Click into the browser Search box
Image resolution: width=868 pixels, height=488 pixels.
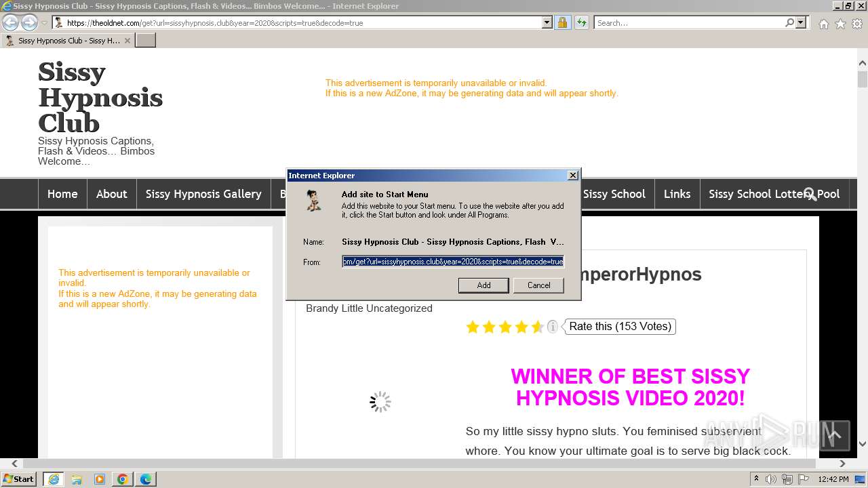click(688, 23)
